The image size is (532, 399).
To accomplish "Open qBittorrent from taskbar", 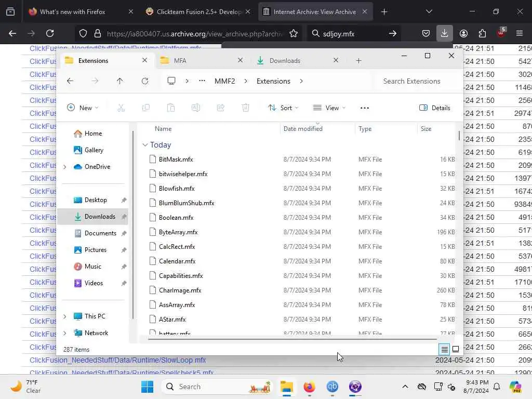I will point(332,387).
